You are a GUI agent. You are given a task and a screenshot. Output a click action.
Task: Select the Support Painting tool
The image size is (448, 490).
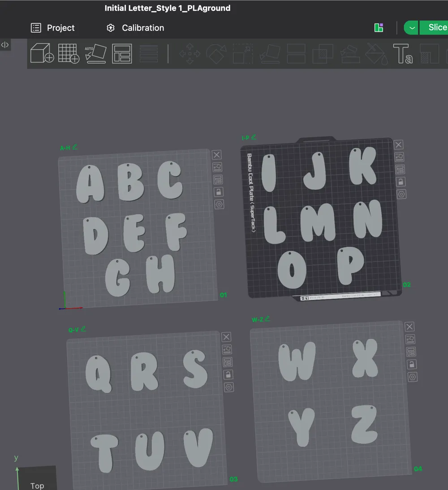[x=350, y=54]
